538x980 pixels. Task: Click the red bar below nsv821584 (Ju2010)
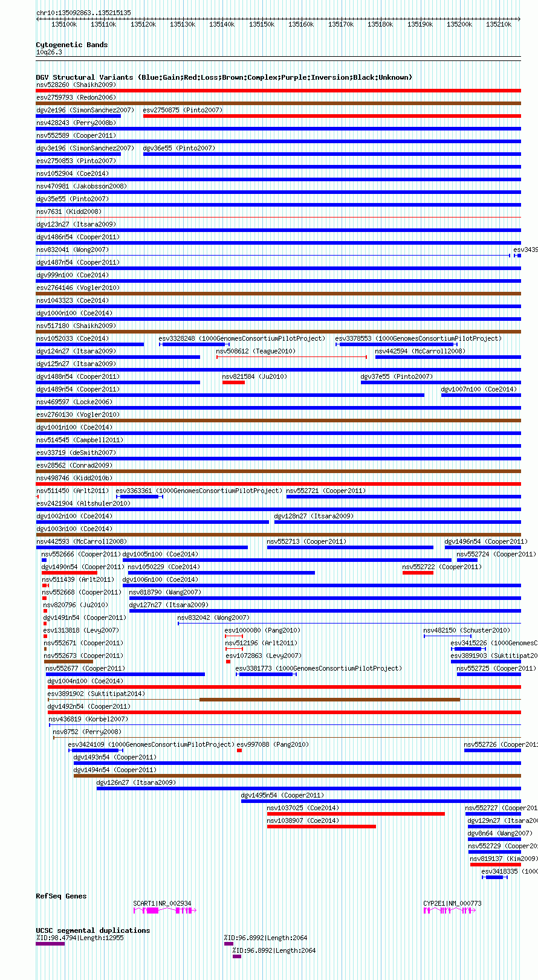233,382
